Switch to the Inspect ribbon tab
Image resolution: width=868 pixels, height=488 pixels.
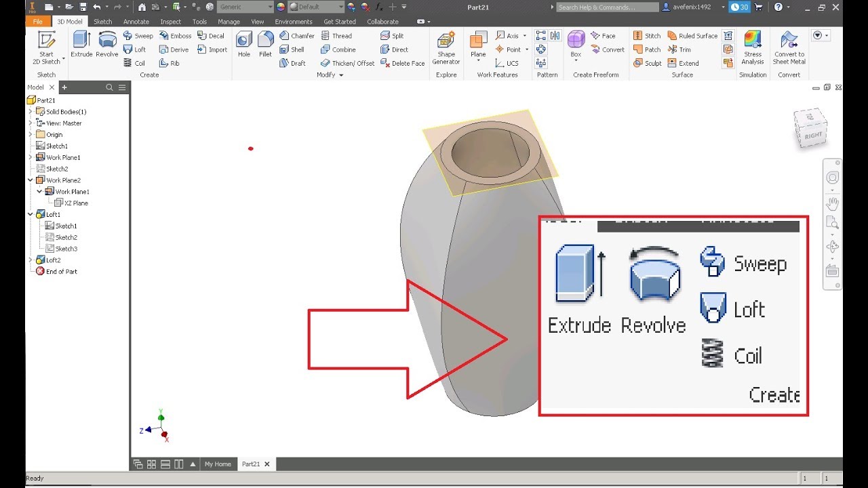(x=170, y=22)
